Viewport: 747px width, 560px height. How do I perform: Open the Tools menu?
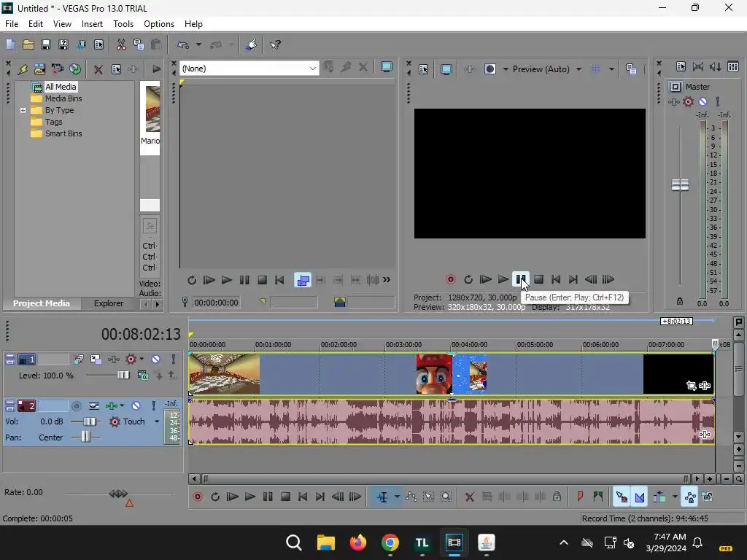pos(123,24)
